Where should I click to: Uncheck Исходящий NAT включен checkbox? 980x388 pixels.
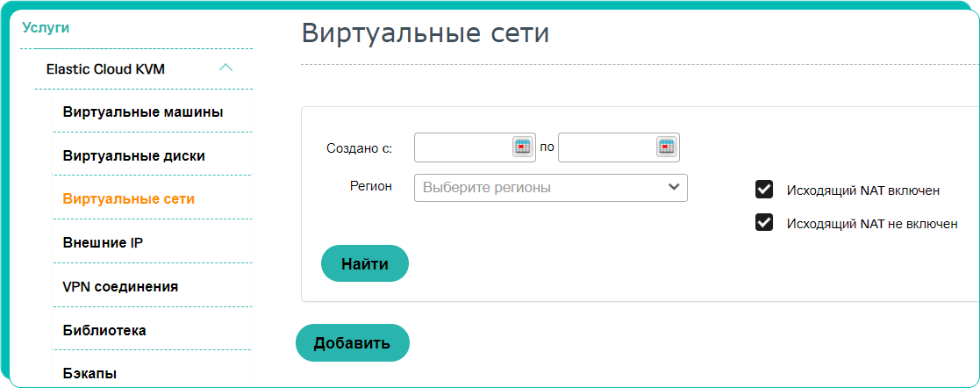click(x=764, y=190)
